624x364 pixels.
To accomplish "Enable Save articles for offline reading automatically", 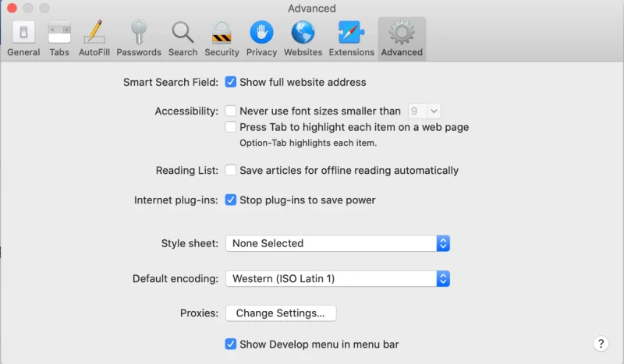I will (x=230, y=170).
